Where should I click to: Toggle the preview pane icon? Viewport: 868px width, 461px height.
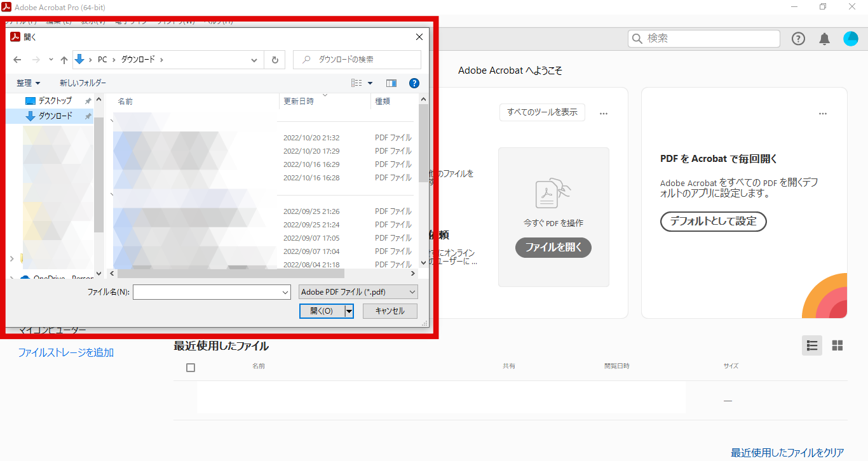click(x=391, y=83)
